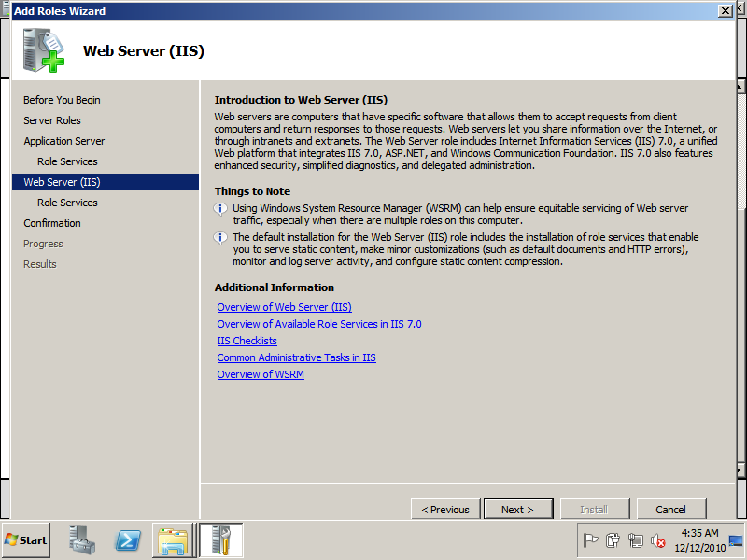Click the Additional Information heading
This screenshot has width=747, height=560.
pyautogui.click(x=274, y=287)
